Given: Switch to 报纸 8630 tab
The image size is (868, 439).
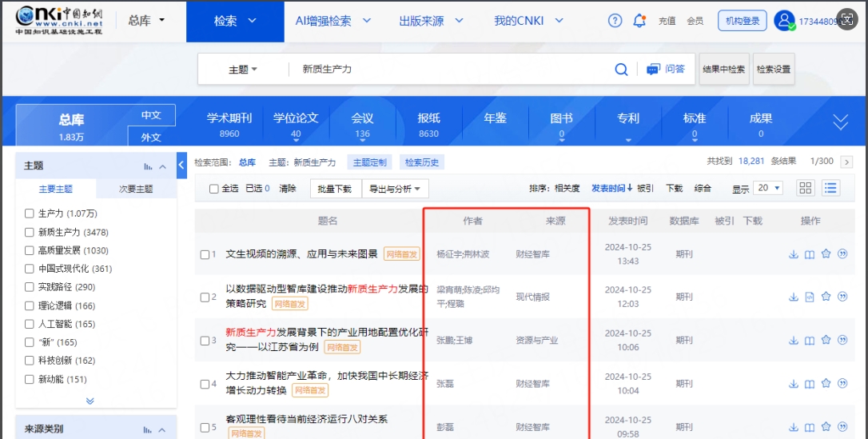Looking at the screenshot, I should click(x=428, y=125).
